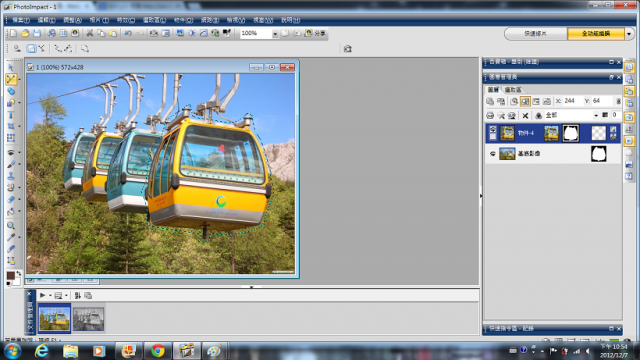Swap foreground and background colors arrow
This screenshot has height=360, width=640.
point(19,273)
